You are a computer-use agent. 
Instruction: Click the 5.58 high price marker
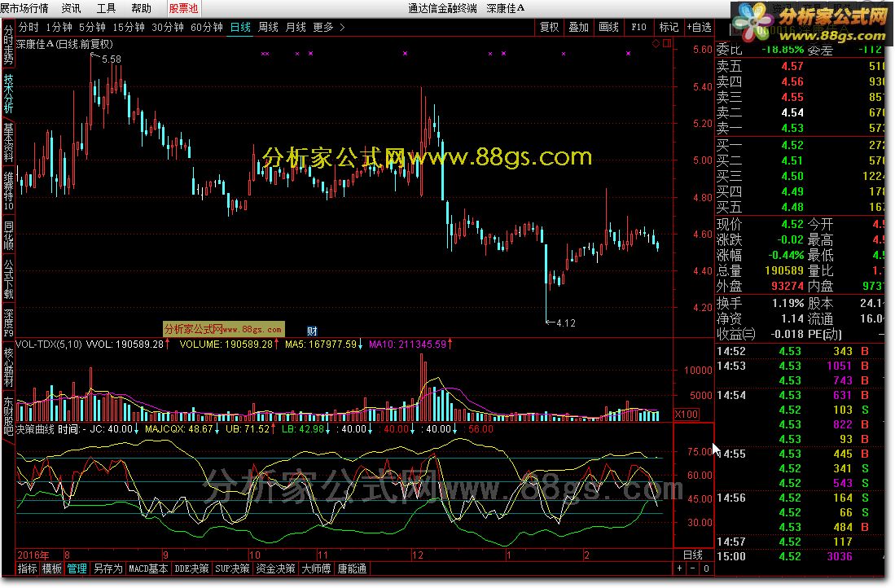coord(111,59)
